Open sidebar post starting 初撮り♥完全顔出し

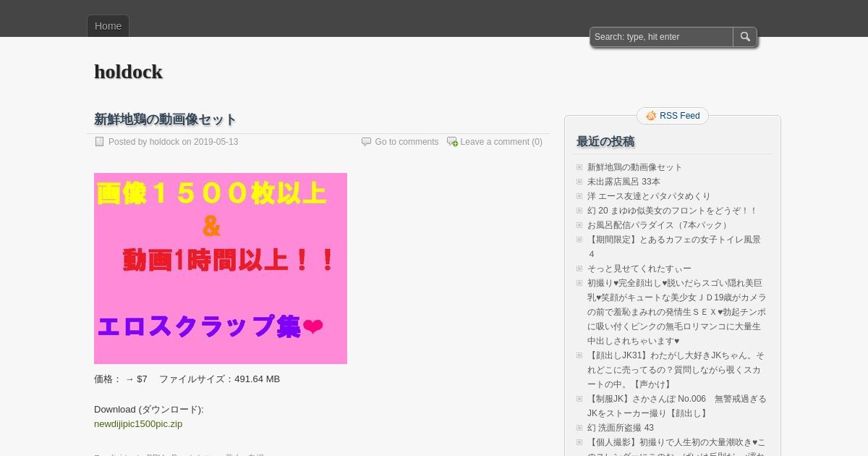676,312
